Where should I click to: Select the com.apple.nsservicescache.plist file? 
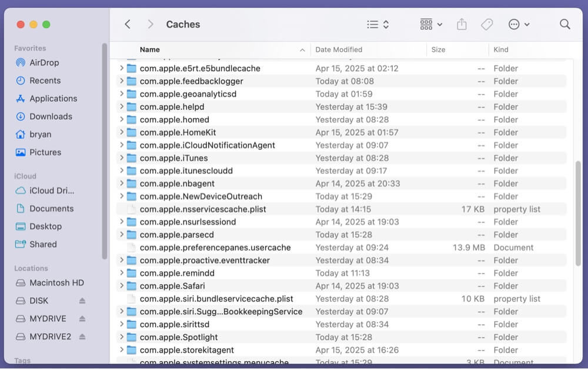pos(203,209)
